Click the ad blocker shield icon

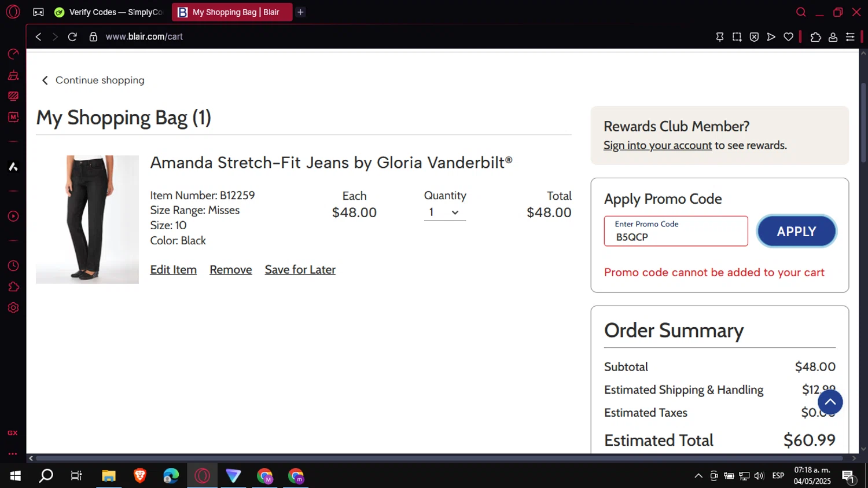click(754, 37)
